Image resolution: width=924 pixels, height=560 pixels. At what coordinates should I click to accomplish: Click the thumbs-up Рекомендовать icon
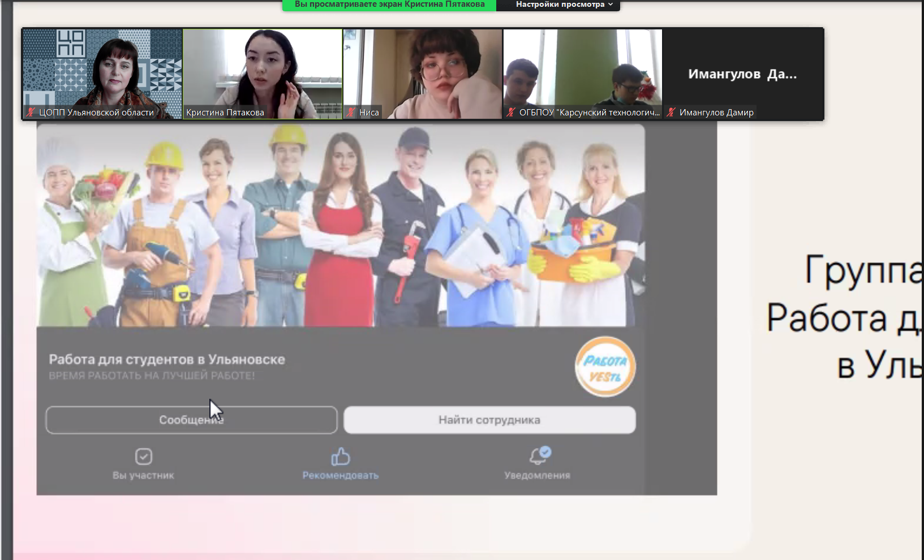tap(340, 456)
